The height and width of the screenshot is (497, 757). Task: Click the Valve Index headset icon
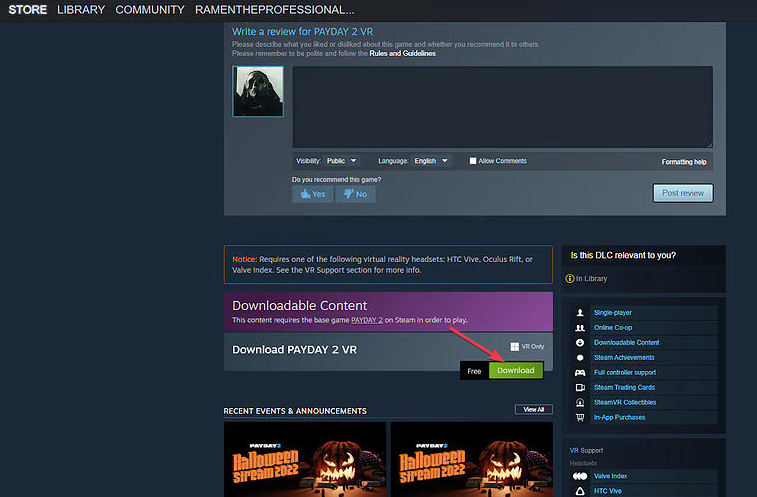click(580, 476)
